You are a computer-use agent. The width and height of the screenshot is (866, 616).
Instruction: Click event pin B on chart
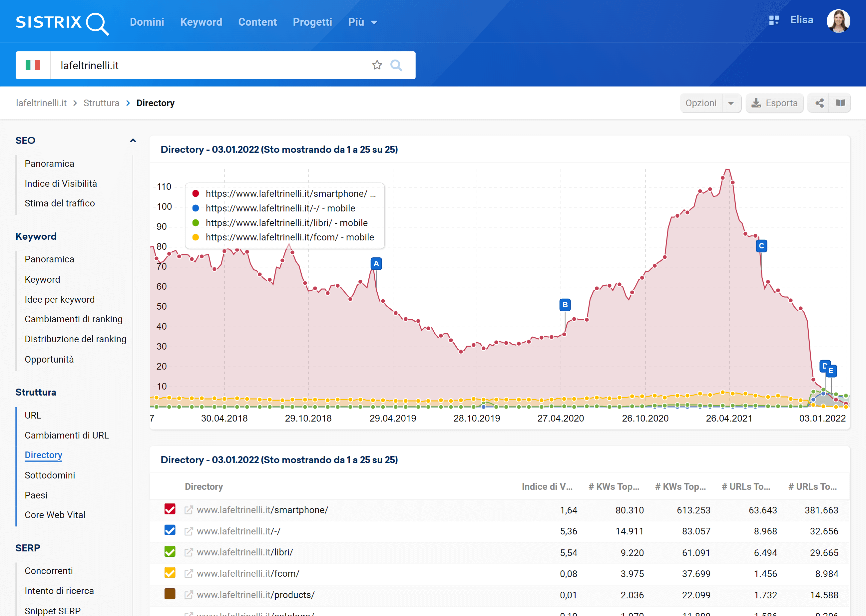coord(565,305)
